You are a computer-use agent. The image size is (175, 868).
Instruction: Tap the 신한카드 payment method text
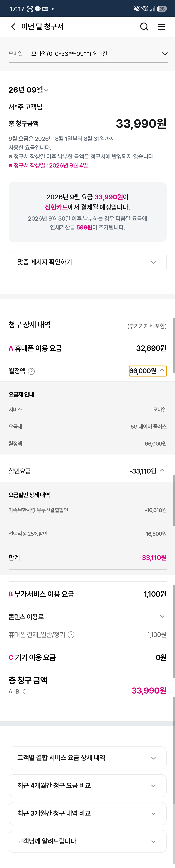coord(56,207)
